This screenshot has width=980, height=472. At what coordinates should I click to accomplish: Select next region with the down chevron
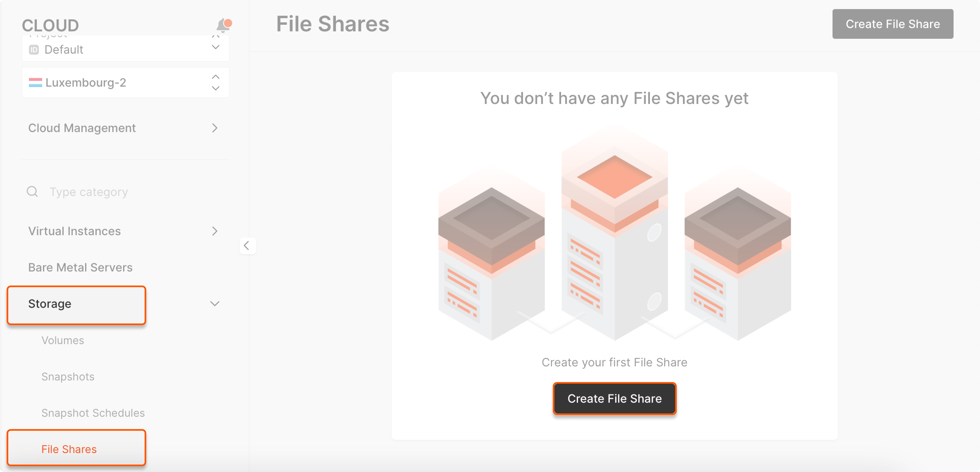coord(215,88)
